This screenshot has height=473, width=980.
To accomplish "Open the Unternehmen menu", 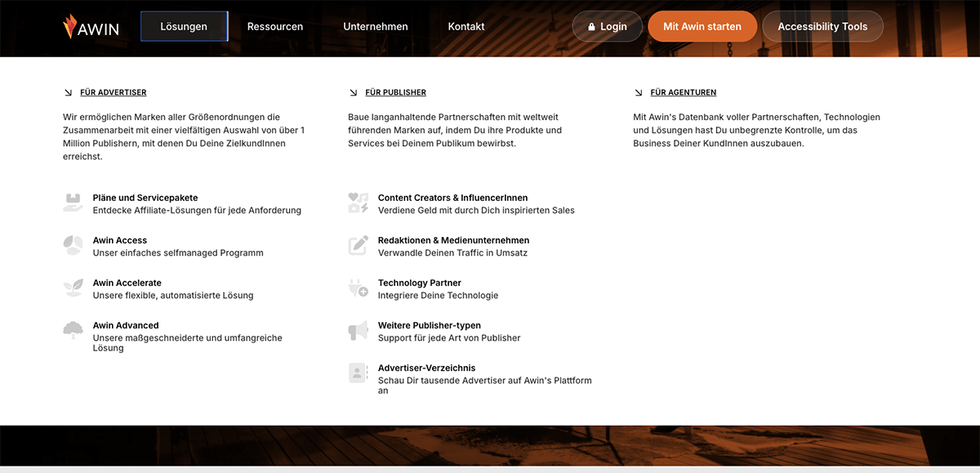I will [376, 26].
